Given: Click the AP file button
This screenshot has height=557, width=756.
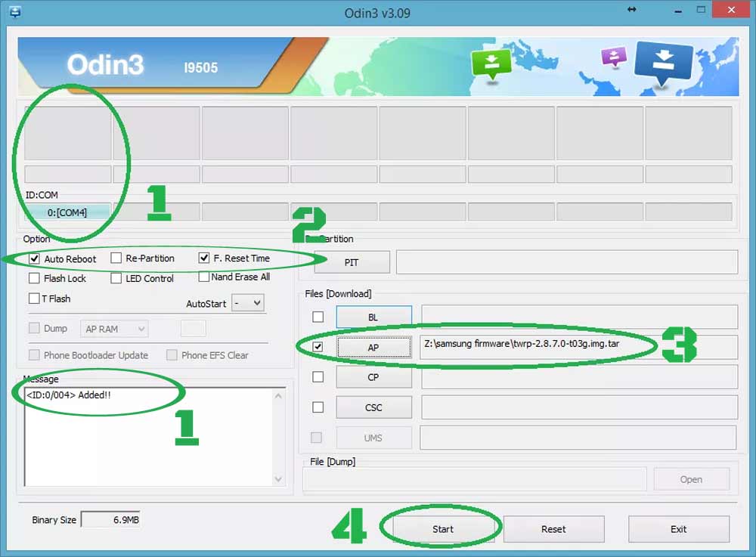Looking at the screenshot, I should (x=373, y=348).
